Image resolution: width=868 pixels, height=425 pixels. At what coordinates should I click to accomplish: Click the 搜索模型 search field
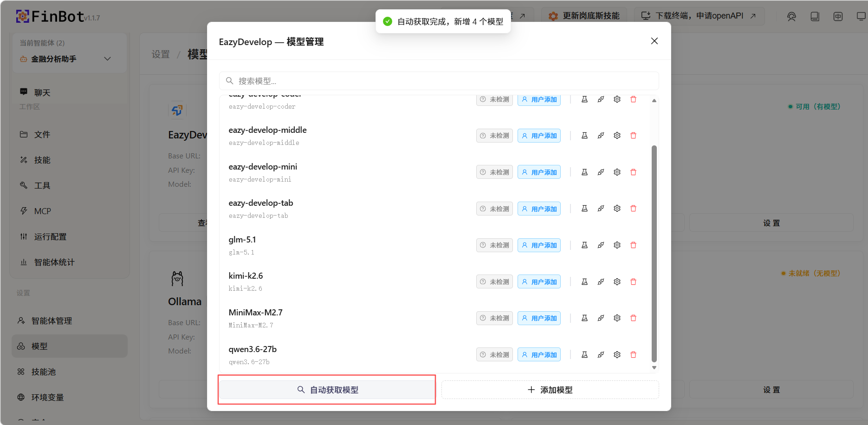tap(439, 81)
